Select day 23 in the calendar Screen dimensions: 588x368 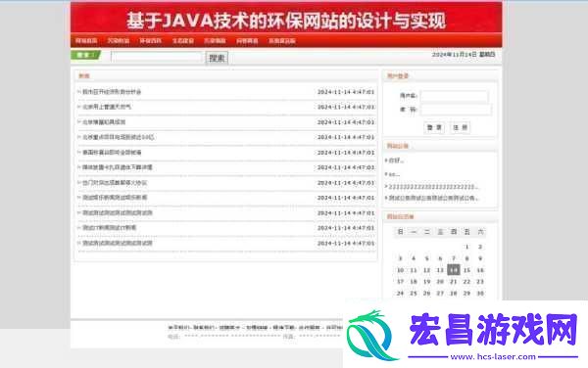point(480,282)
